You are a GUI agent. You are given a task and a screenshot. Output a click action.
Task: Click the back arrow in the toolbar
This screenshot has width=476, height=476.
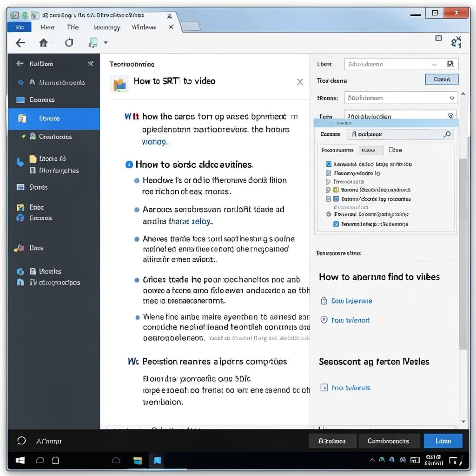tap(20, 43)
